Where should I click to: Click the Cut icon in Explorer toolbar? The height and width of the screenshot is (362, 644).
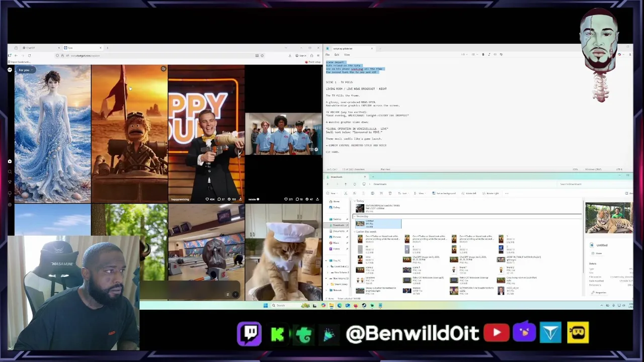tap(346, 194)
